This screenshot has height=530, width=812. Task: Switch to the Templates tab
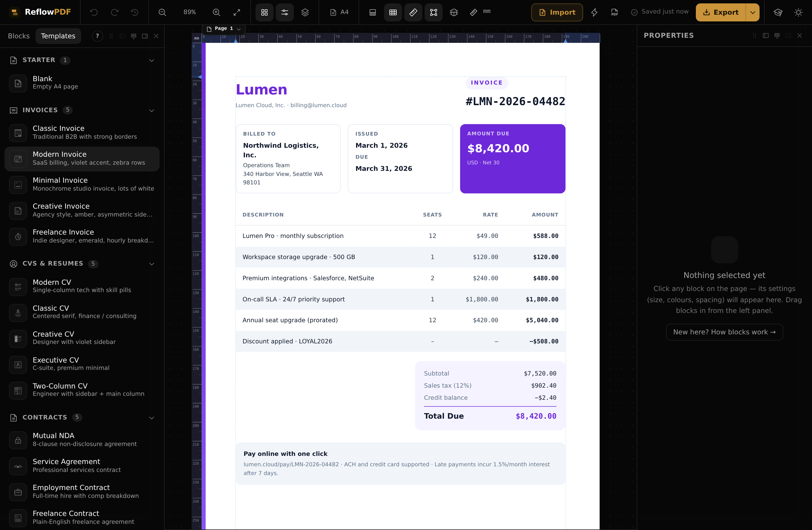(x=58, y=36)
